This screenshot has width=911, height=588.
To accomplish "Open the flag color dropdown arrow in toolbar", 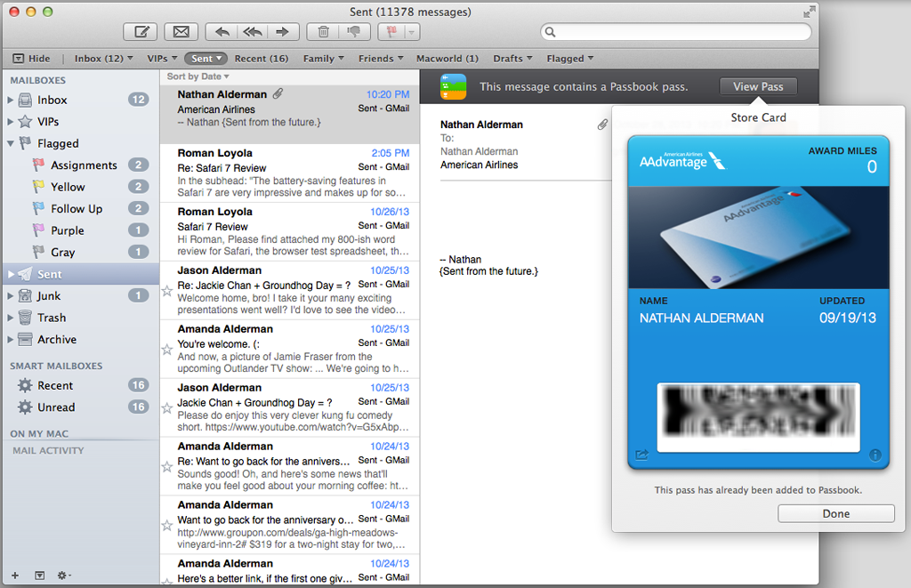I will [x=412, y=32].
